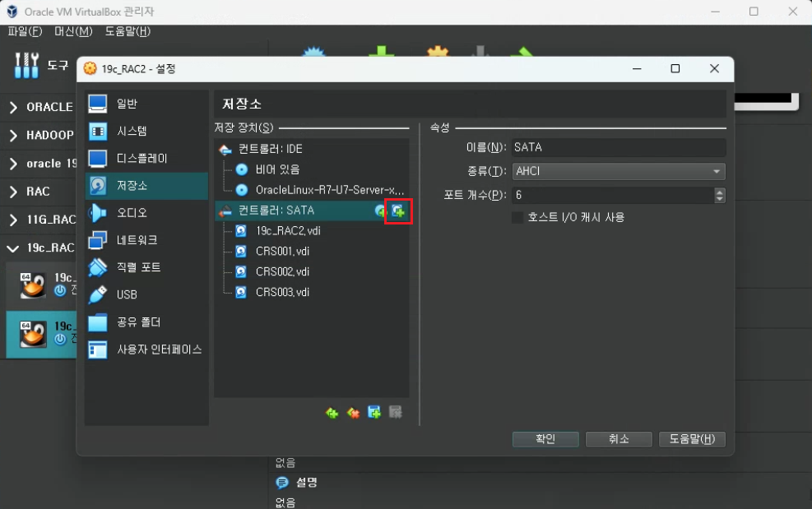This screenshot has width=812, height=509.
Task: Click the remove controller icon below the storage tree
Action: point(353,413)
